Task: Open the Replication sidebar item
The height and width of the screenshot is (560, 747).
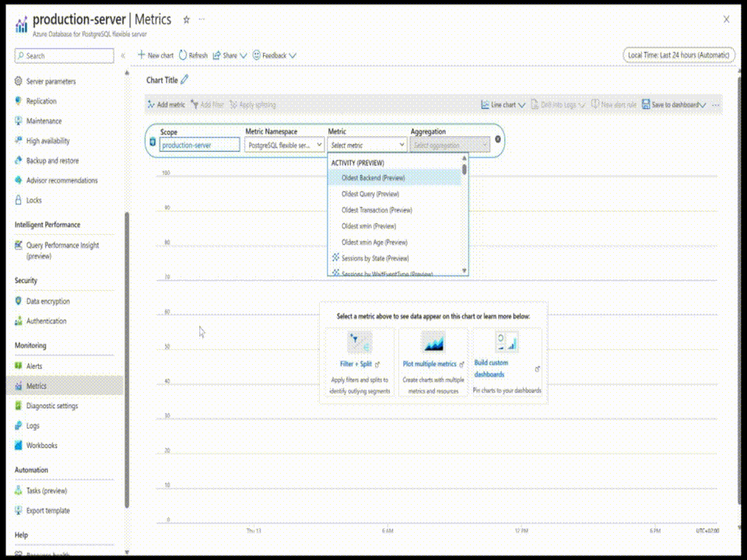Action: tap(41, 101)
